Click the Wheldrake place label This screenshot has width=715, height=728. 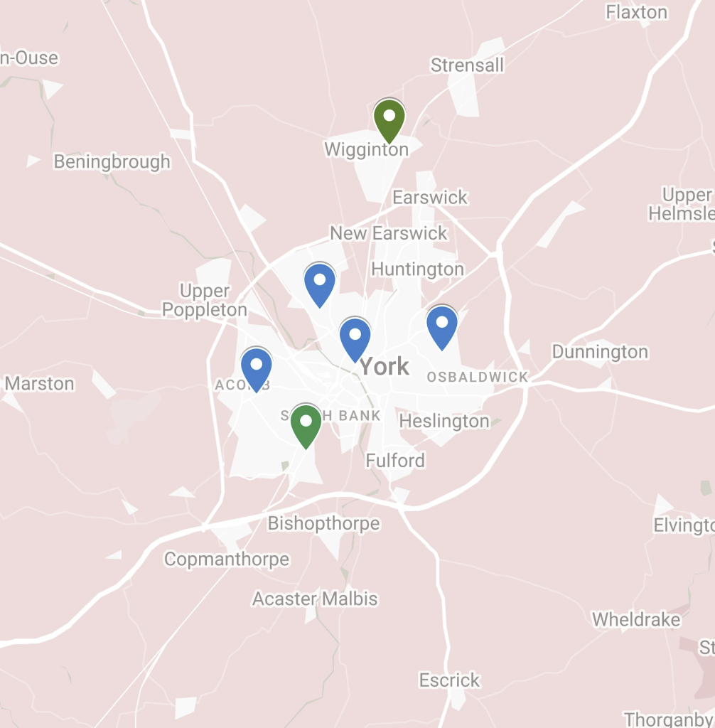[636, 619]
